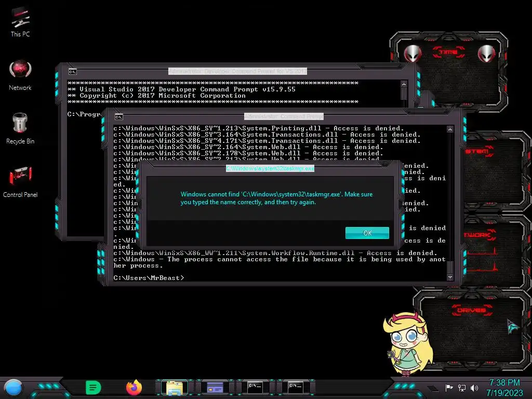Click scroll-up arrow in Administrator Command Prompt window
Image resolution: width=532 pixels, height=399 pixels.
pos(450,129)
